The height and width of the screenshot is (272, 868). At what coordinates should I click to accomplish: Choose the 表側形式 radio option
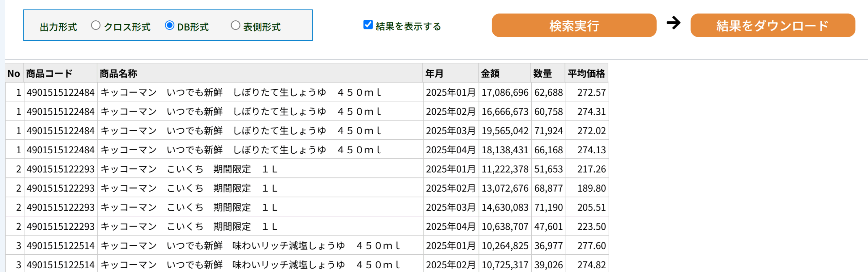pyautogui.click(x=235, y=25)
